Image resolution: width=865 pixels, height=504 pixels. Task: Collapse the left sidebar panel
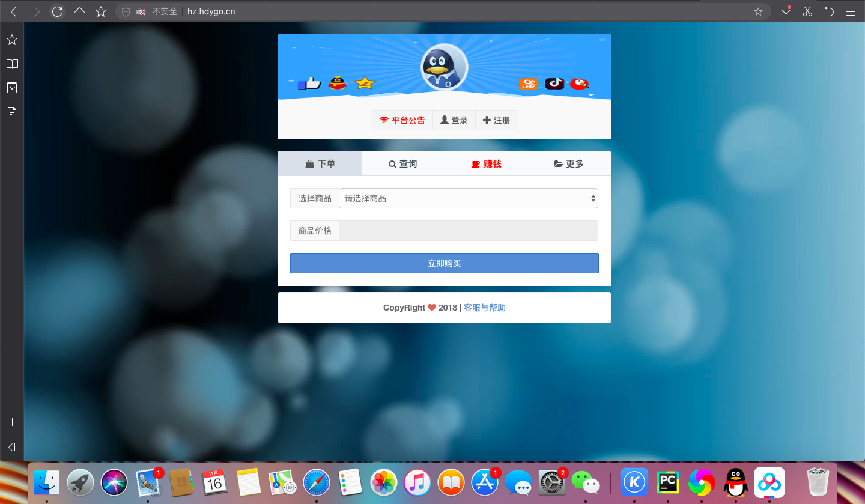12,447
